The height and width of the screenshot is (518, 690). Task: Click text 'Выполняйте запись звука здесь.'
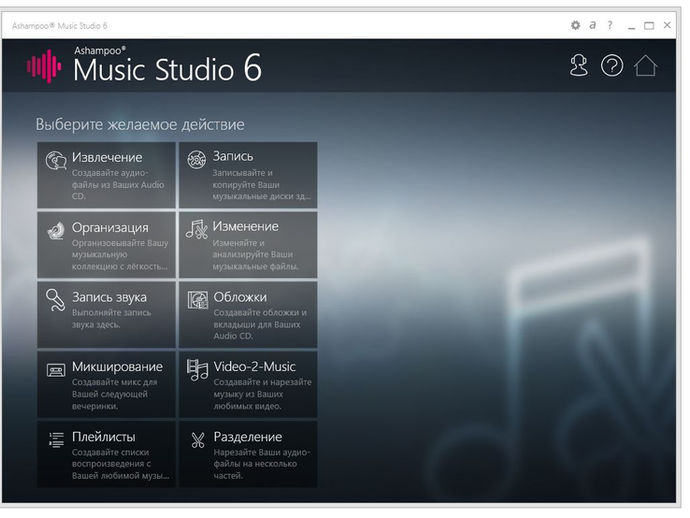tap(111, 319)
